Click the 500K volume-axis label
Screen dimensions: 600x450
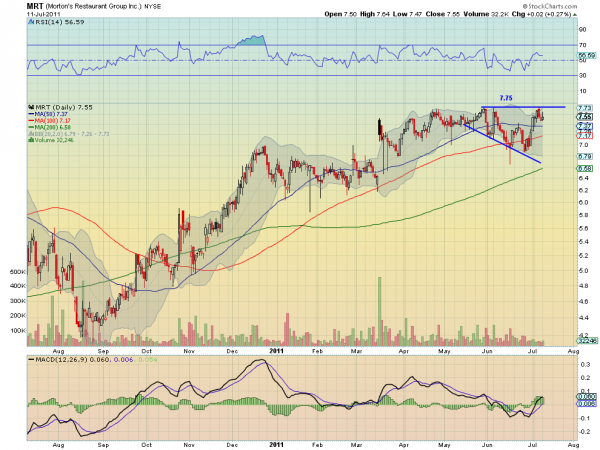(x=18, y=272)
